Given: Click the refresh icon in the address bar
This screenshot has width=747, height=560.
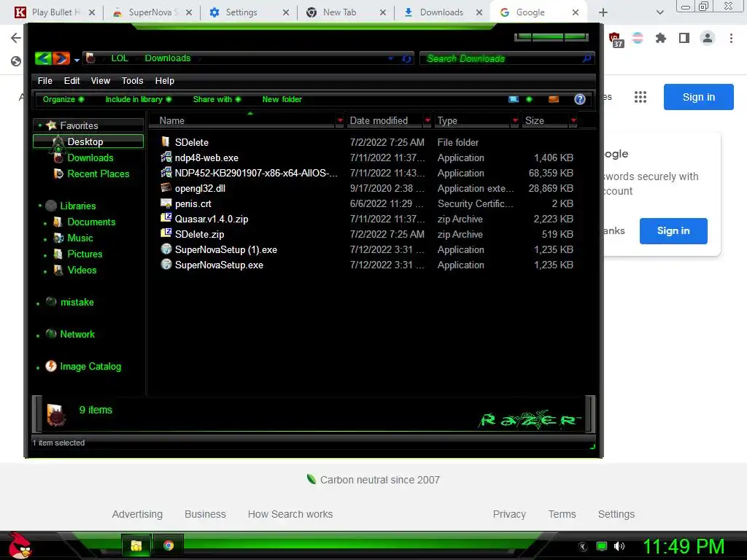Looking at the screenshot, I should (406, 58).
